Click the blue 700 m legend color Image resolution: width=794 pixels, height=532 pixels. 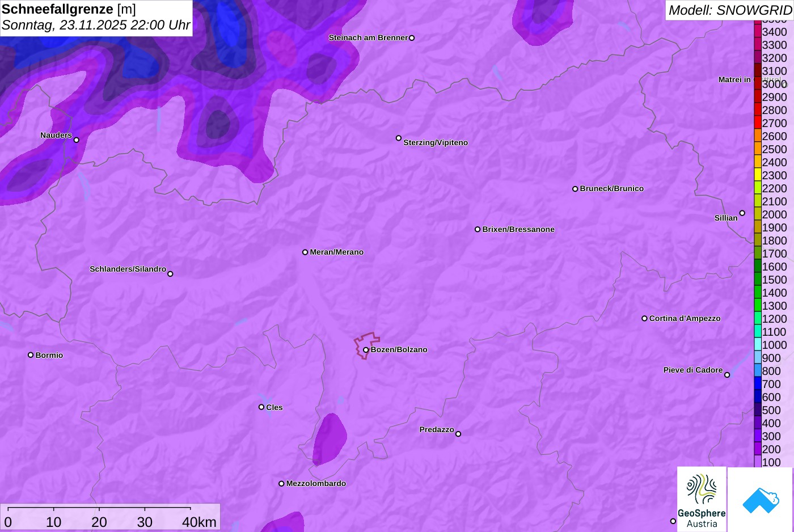coord(757,384)
